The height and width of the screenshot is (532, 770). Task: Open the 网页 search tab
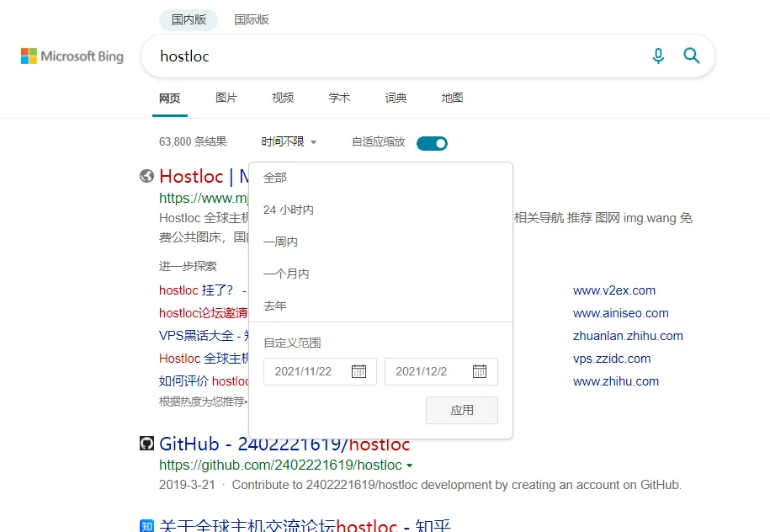point(170,98)
